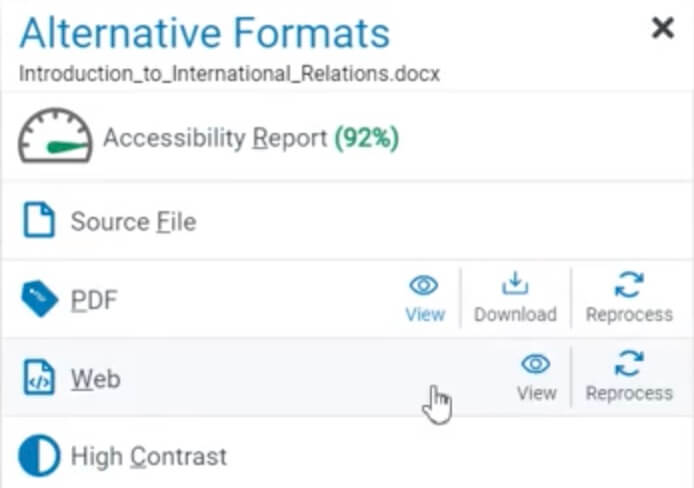
Task: Click the Web code file icon
Action: pyautogui.click(x=39, y=377)
